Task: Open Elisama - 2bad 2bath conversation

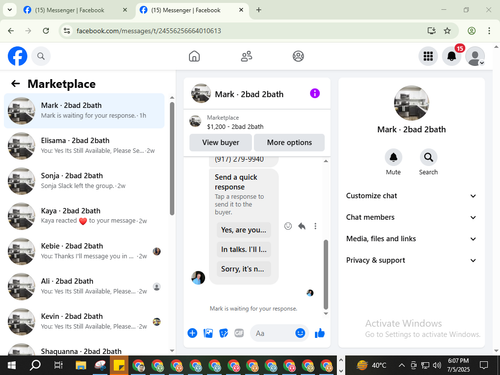Action: point(84,146)
